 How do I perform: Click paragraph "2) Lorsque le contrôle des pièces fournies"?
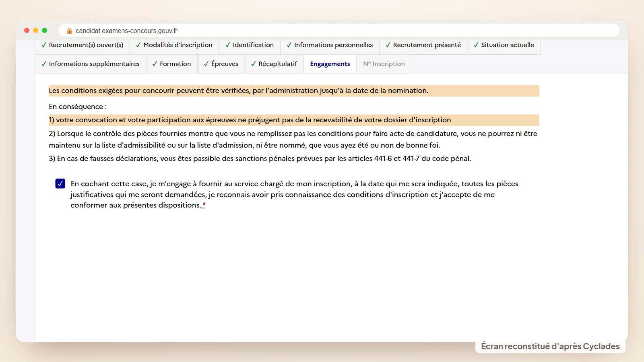click(x=293, y=139)
